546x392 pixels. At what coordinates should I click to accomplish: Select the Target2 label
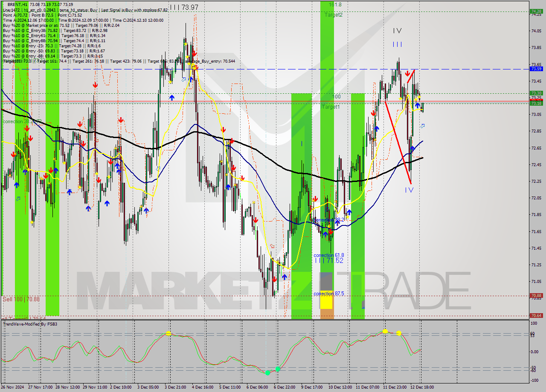click(x=333, y=14)
